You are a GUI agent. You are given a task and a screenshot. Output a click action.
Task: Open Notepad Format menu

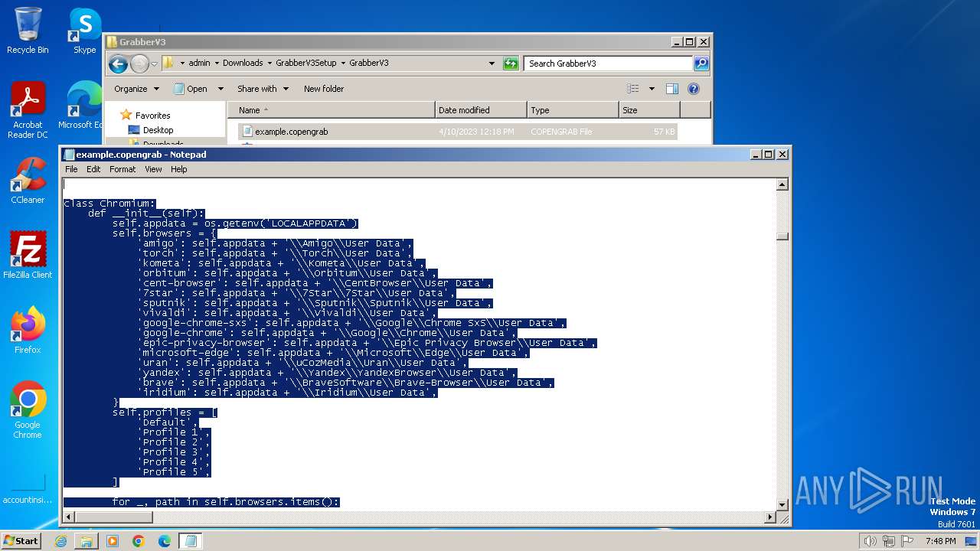click(x=122, y=169)
